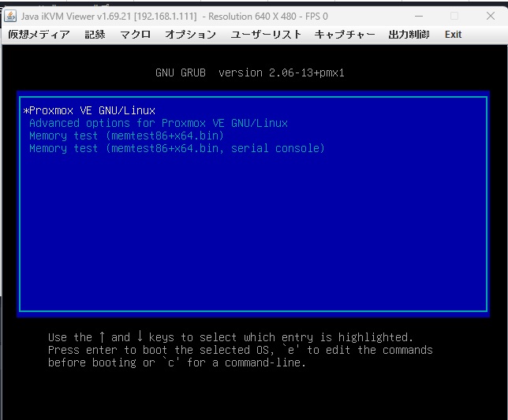
Task: Minimize the iKVM Viewer window
Action: [x=419, y=16]
